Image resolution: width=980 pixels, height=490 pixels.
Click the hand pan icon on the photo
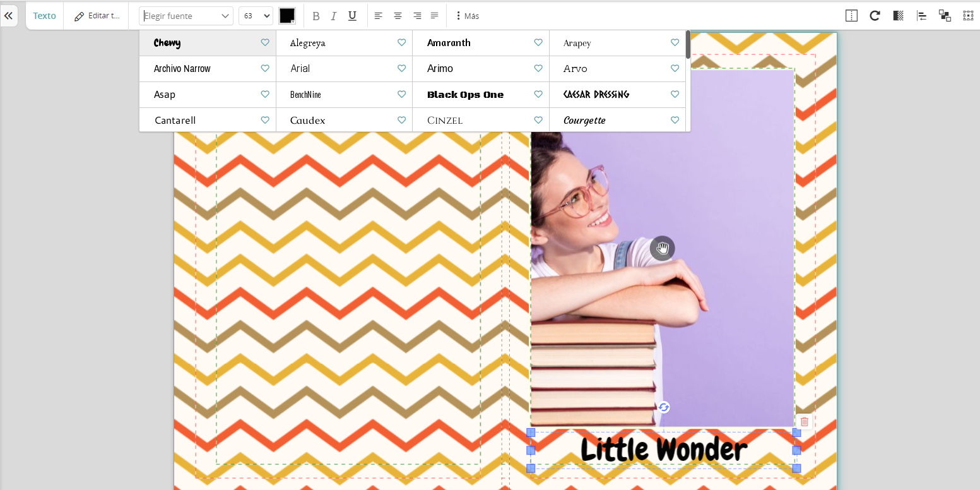(x=662, y=248)
